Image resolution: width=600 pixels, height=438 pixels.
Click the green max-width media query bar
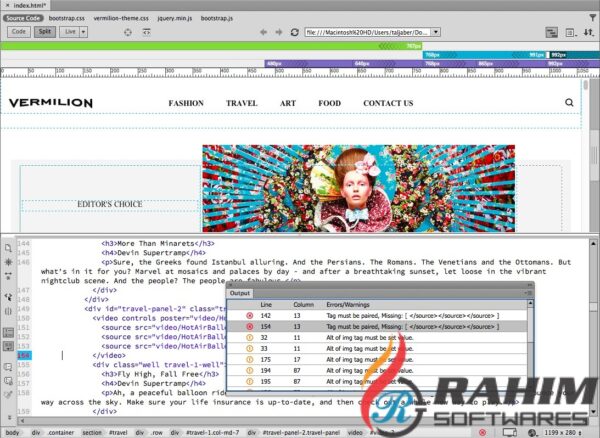211,46
